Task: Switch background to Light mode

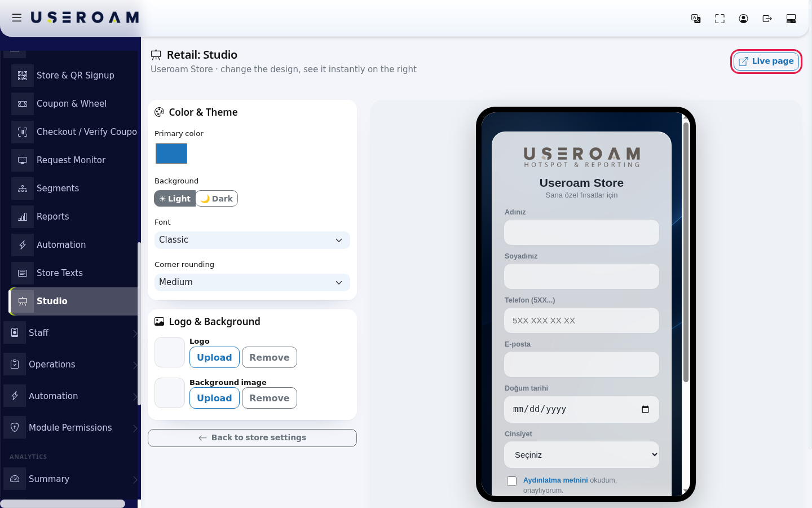Action: (x=175, y=199)
